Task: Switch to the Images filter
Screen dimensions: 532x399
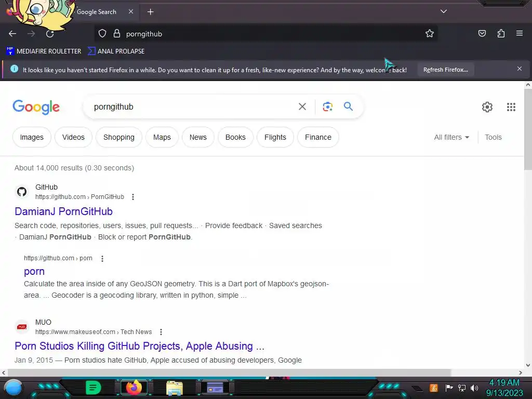Action: coord(32,137)
